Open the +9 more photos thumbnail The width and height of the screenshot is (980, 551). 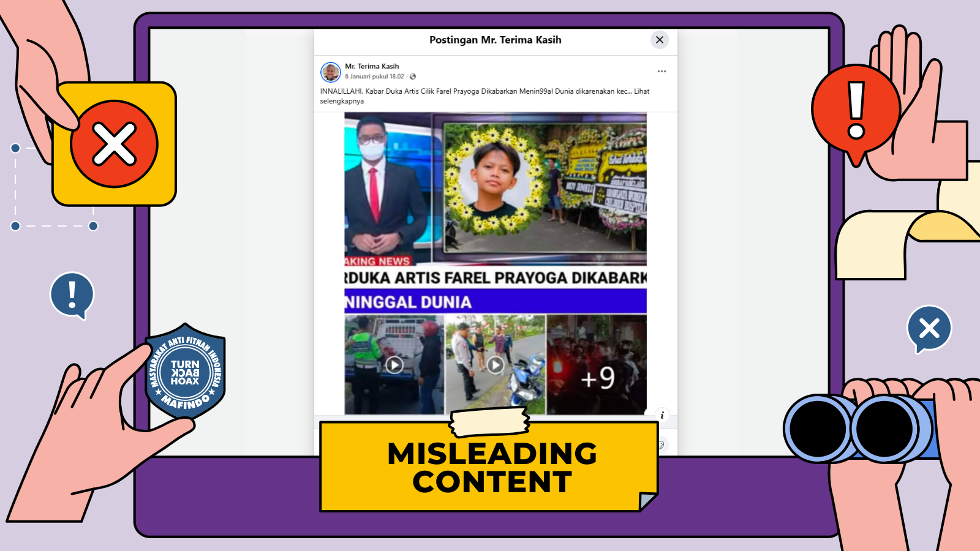point(597,365)
